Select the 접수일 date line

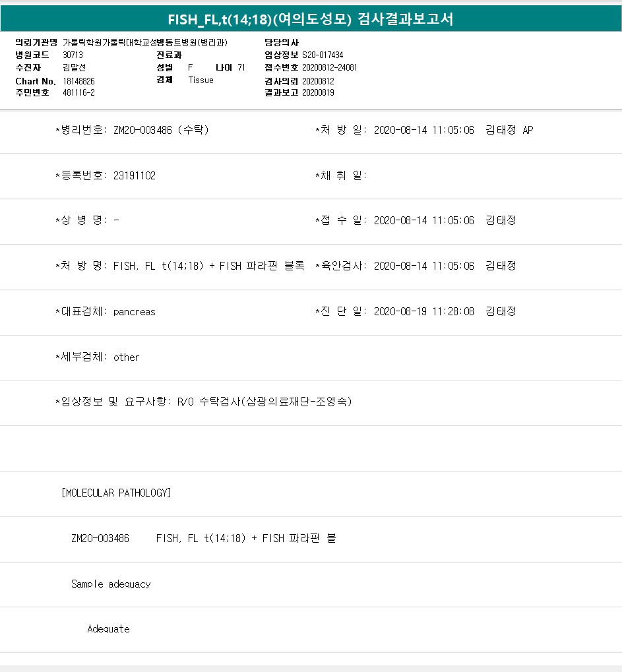tap(416, 220)
